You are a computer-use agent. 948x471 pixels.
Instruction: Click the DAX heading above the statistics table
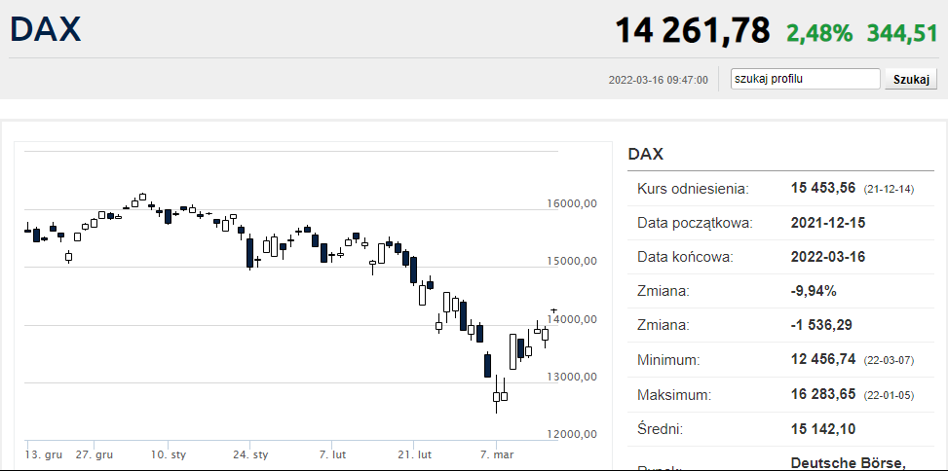(646, 154)
